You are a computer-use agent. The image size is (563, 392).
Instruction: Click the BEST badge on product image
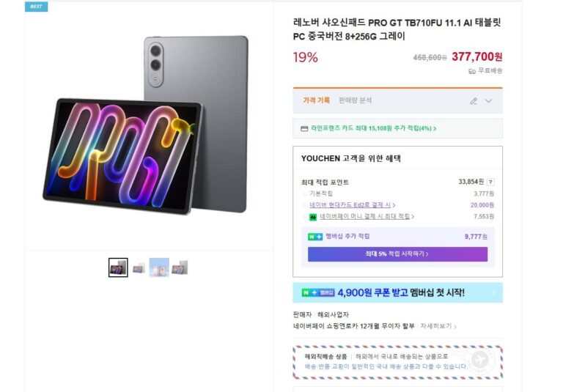coord(36,7)
